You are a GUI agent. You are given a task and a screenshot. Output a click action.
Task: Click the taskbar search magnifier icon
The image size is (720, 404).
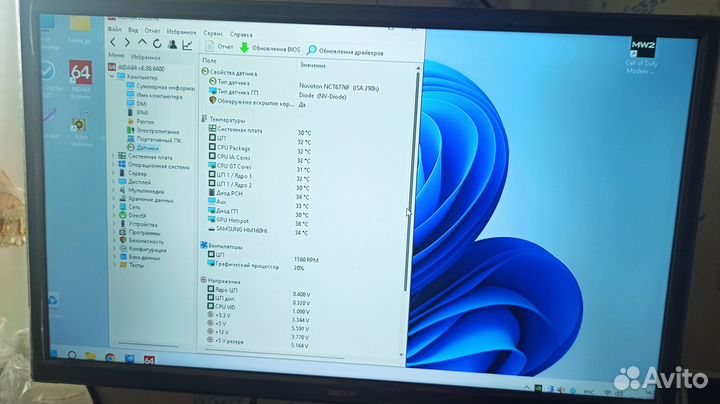72,355
